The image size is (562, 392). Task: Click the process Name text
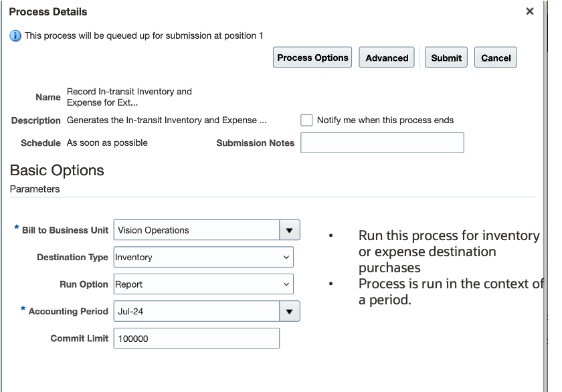129,97
